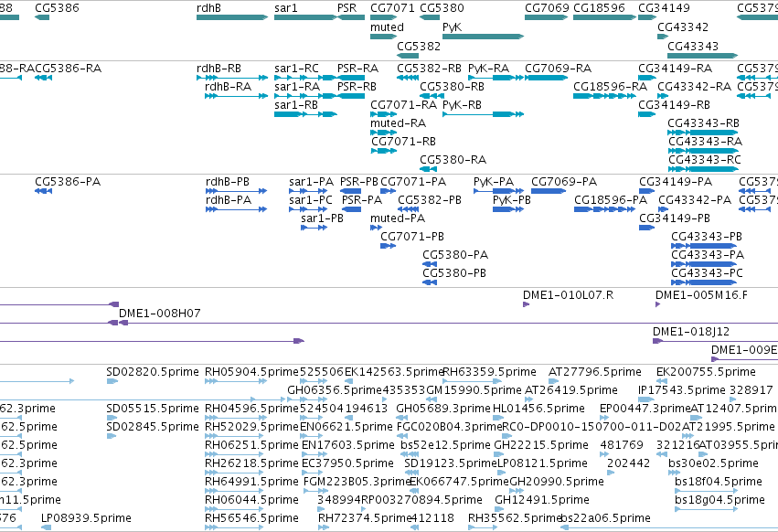Click EST GH20990.5prime

(x=557, y=482)
